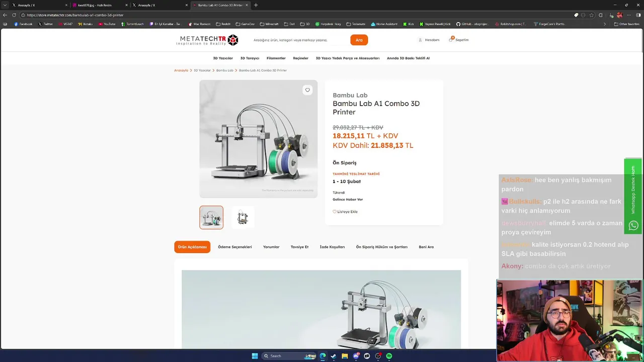Switch to Ödeme Seçenekleri tab
644x362 pixels.
[x=235, y=247]
